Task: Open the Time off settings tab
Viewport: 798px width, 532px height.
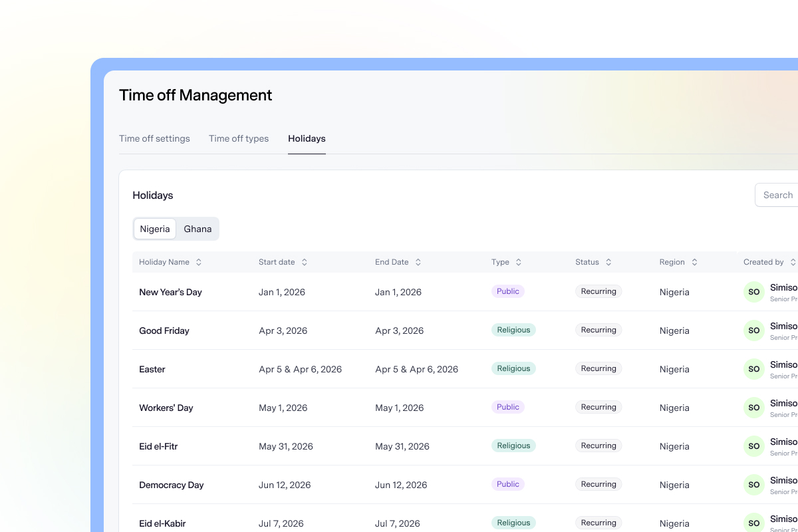Action: (x=154, y=138)
